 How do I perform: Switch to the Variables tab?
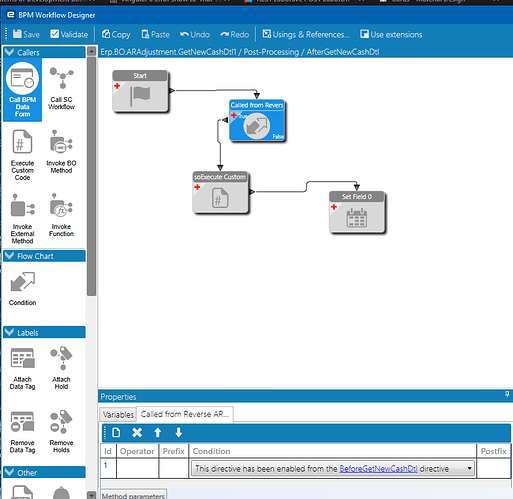coord(118,415)
